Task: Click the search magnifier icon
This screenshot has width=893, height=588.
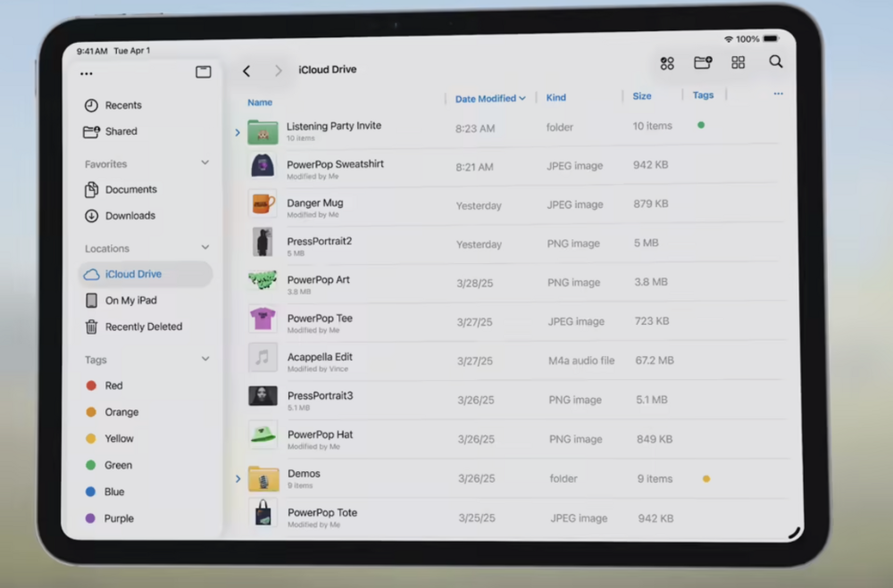Action: point(776,62)
